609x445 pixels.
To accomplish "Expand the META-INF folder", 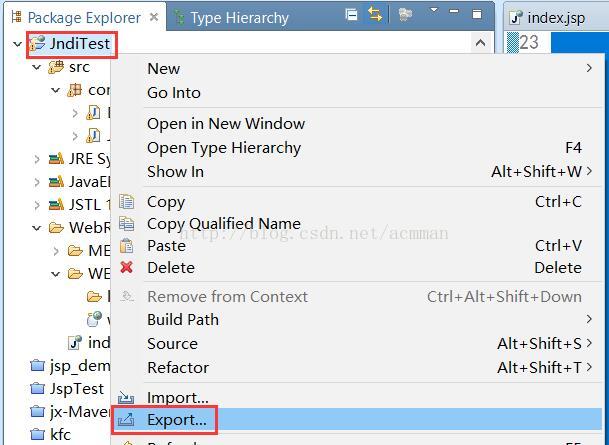I will point(56,251).
